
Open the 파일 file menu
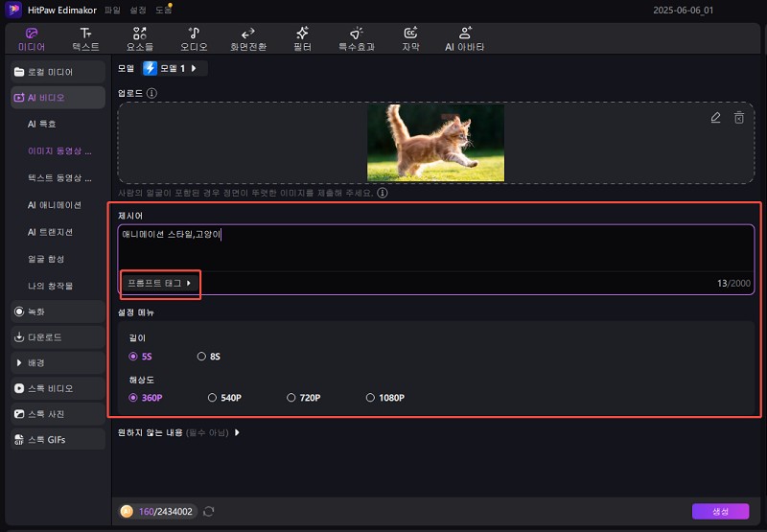(112, 10)
